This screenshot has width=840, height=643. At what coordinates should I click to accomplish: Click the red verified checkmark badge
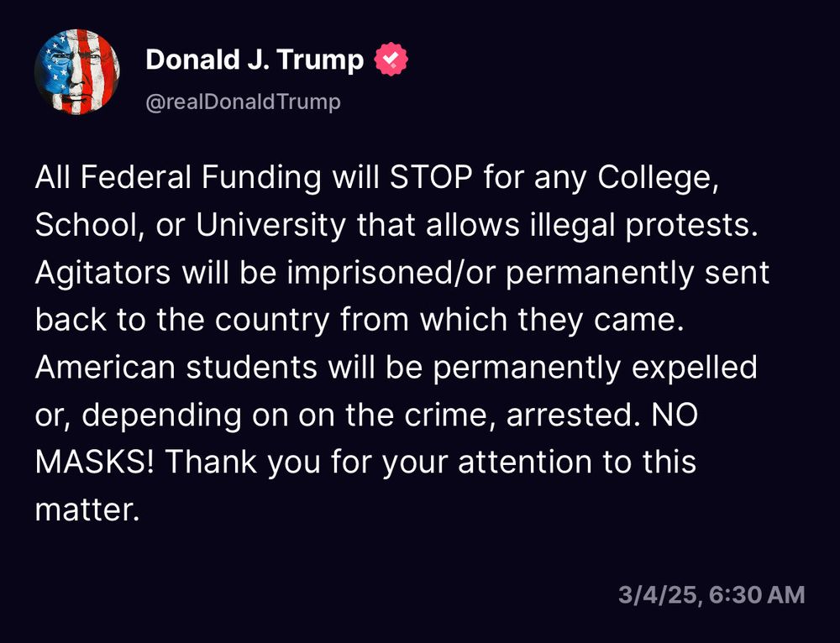click(391, 59)
